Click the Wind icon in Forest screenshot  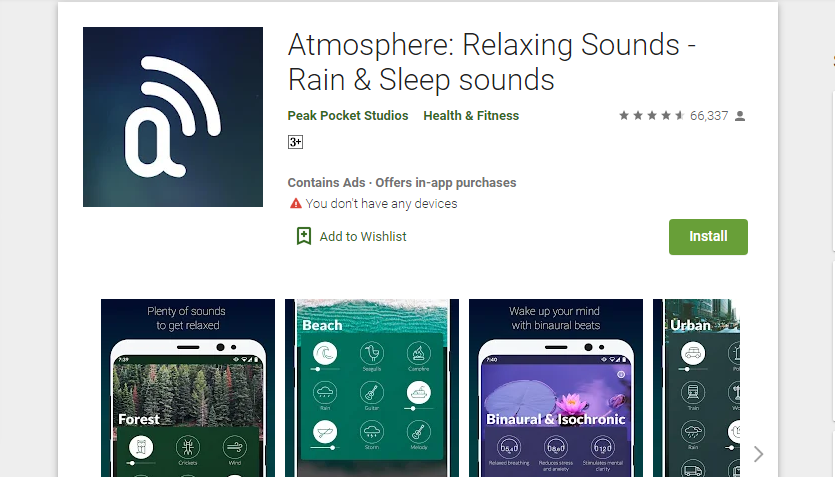point(235,447)
